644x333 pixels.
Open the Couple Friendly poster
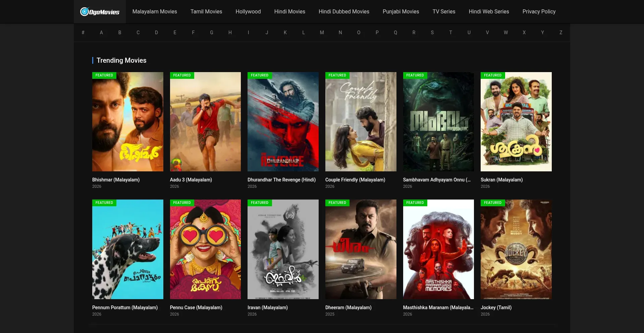pos(361,122)
